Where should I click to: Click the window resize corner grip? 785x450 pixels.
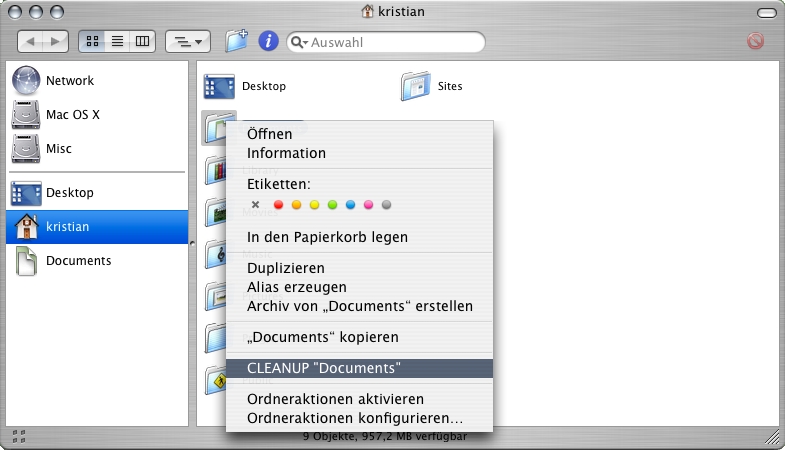point(772,437)
